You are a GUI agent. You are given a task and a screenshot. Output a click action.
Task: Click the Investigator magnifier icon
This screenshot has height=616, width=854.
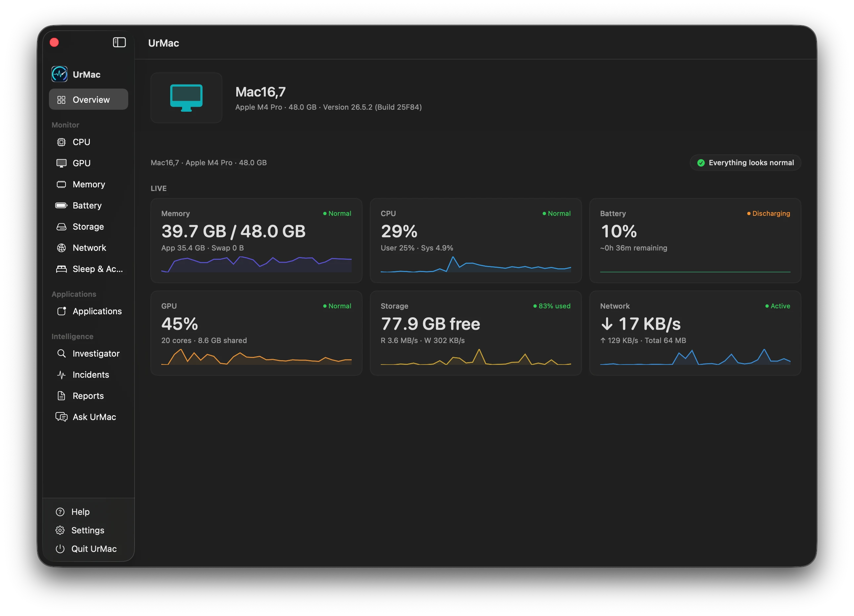tap(61, 353)
